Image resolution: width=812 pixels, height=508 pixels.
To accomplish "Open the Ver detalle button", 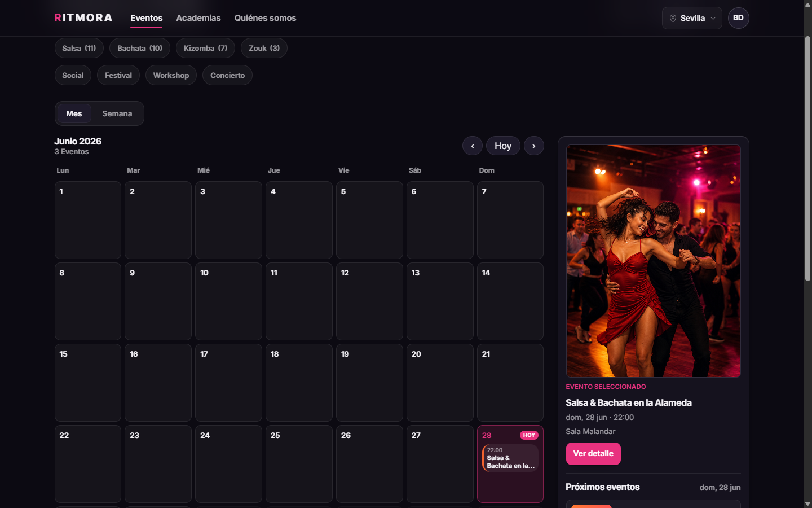I will (593, 454).
